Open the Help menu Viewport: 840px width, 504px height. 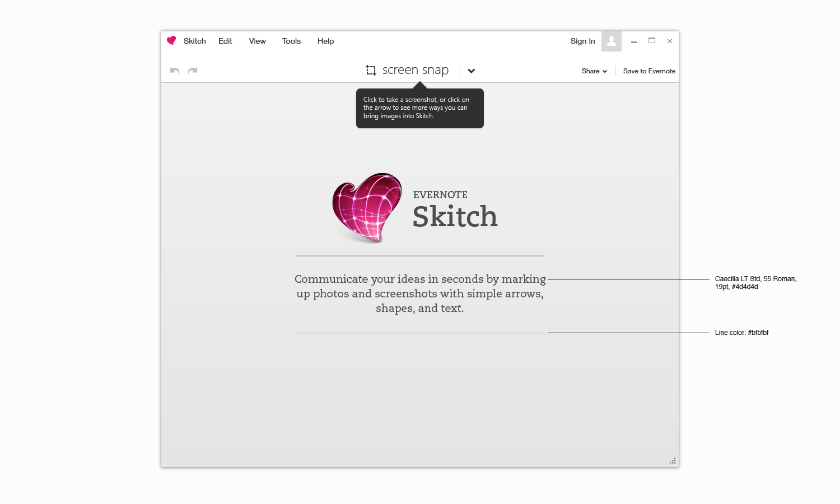click(x=325, y=41)
